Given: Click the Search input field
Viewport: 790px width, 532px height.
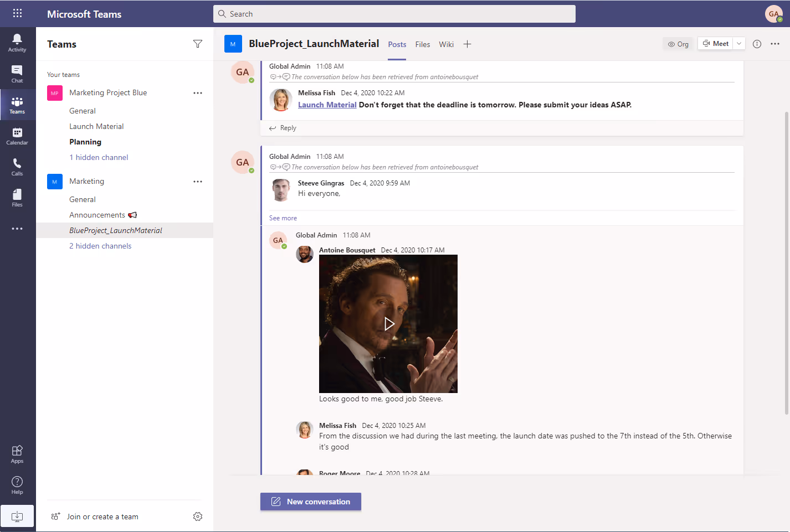Looking at the screenshot, I should (x=394, y=14).
